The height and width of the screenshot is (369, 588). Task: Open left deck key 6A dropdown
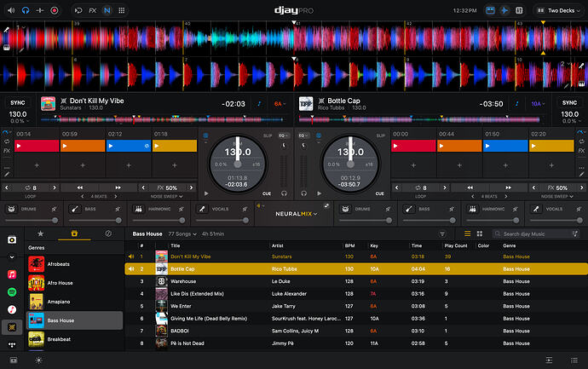[x=280, y=104]
